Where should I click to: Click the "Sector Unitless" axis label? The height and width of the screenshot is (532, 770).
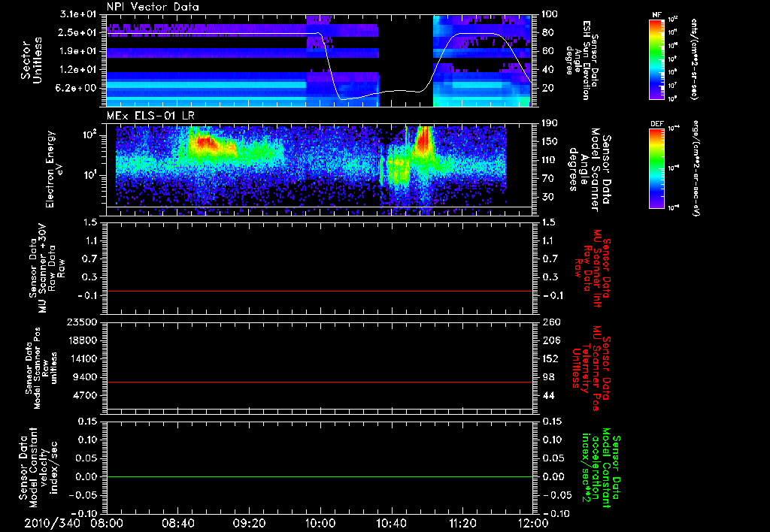tap(32, 60)
